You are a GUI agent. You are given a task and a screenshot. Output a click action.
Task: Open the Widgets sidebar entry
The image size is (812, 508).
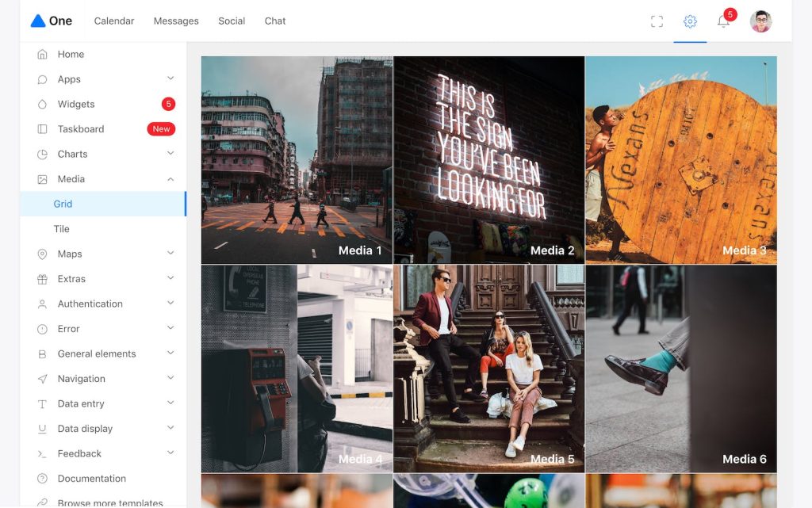click(x=103, y=104)
